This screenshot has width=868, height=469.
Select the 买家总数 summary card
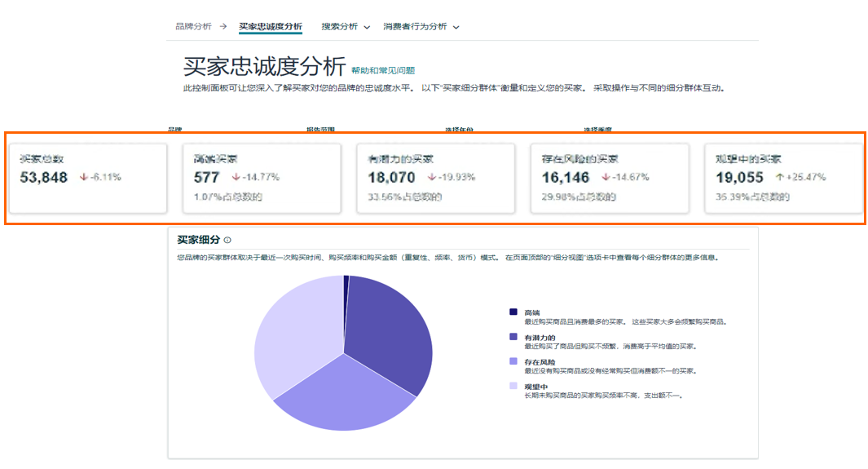pos(88,179)
